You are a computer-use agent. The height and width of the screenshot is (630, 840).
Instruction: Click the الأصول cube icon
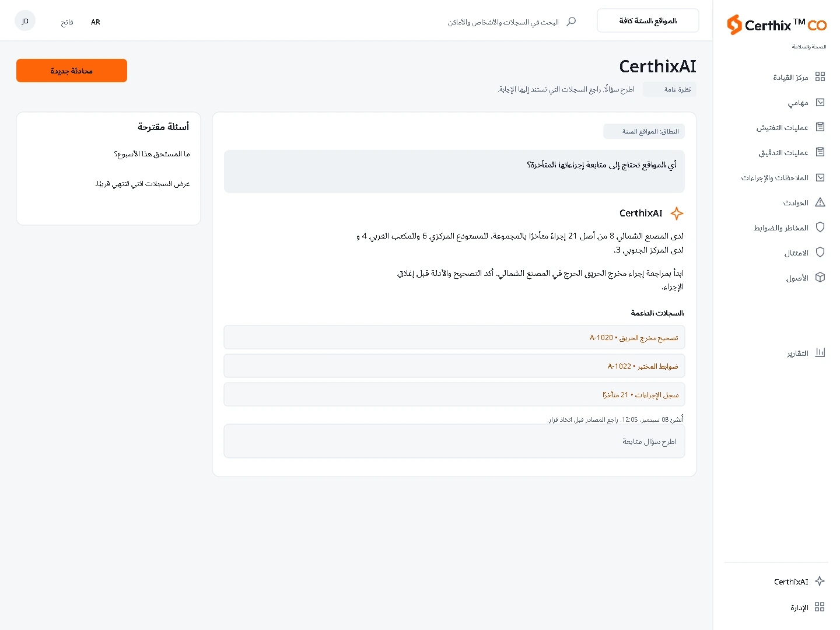point(820,278)
